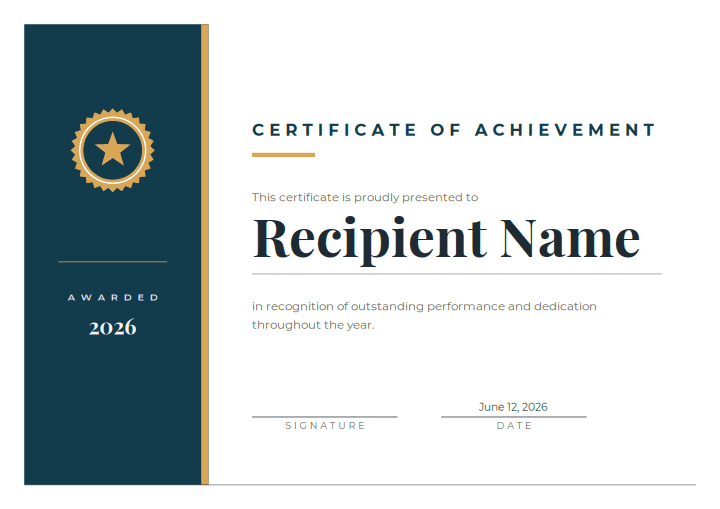Click the 'in recognition of outstanding performance' line
Viewport: 720px width, 509px height.
point(424,306)
